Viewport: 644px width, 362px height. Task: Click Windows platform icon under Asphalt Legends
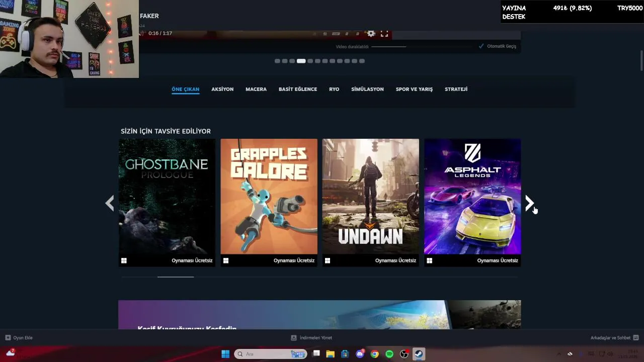tap(429, 260)
